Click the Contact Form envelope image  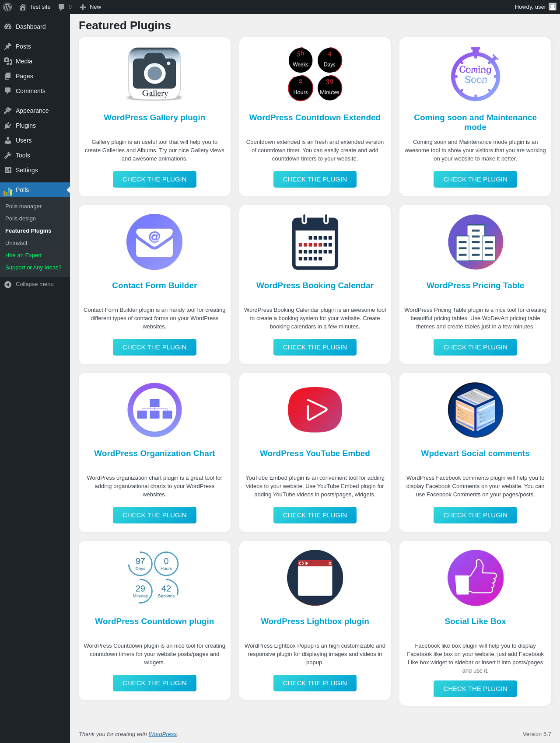(154, 242)
